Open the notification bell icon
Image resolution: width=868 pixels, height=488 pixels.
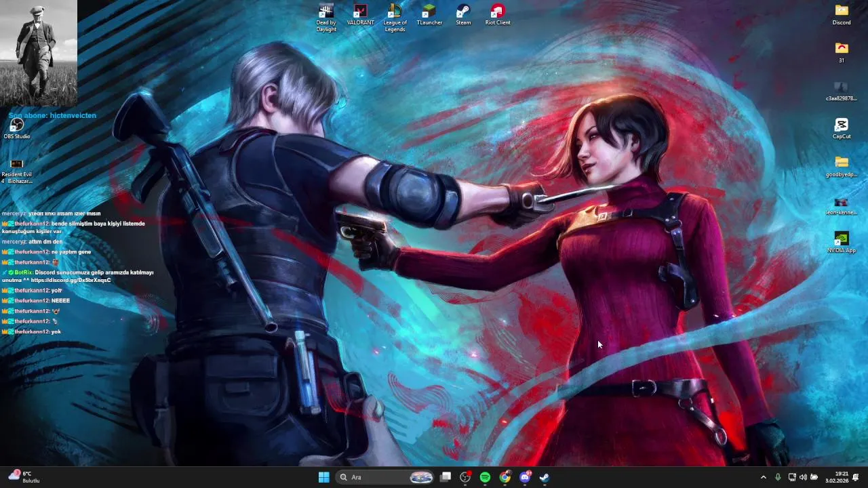[x=856, y=477]
